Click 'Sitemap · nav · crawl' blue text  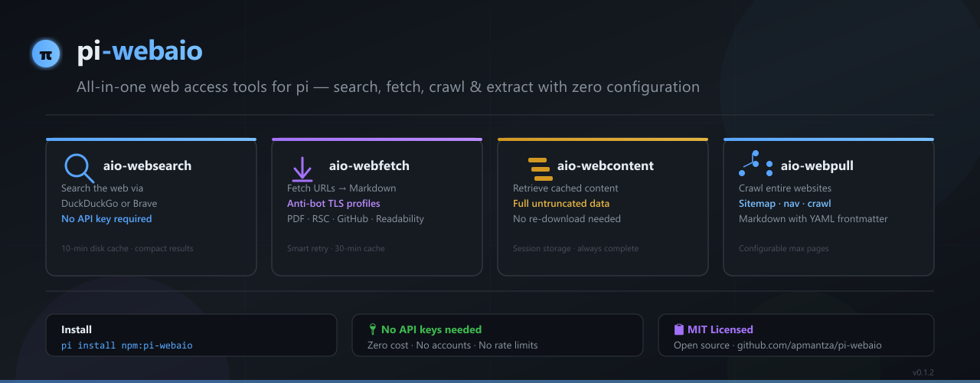click(785, 204)
